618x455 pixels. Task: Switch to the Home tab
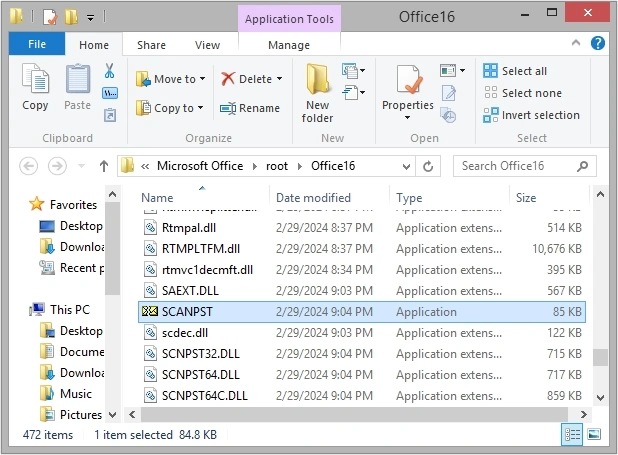point(94,45)
